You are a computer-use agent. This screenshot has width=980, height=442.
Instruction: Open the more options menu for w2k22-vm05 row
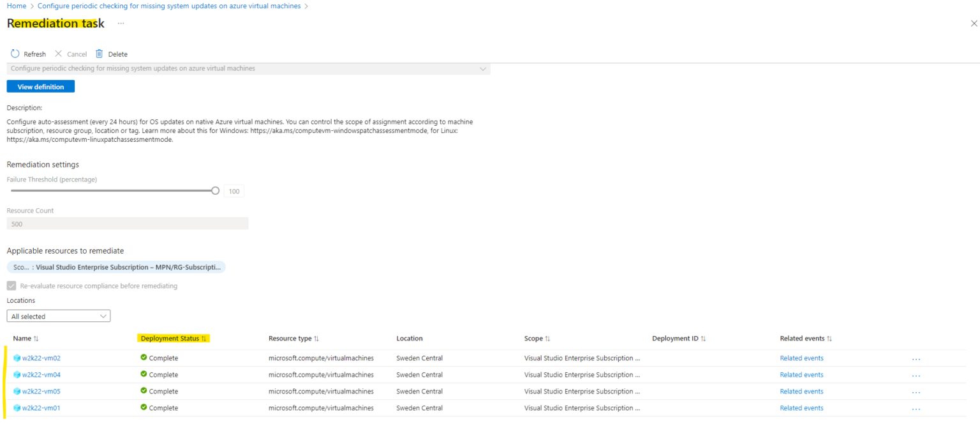pos(916,392)
